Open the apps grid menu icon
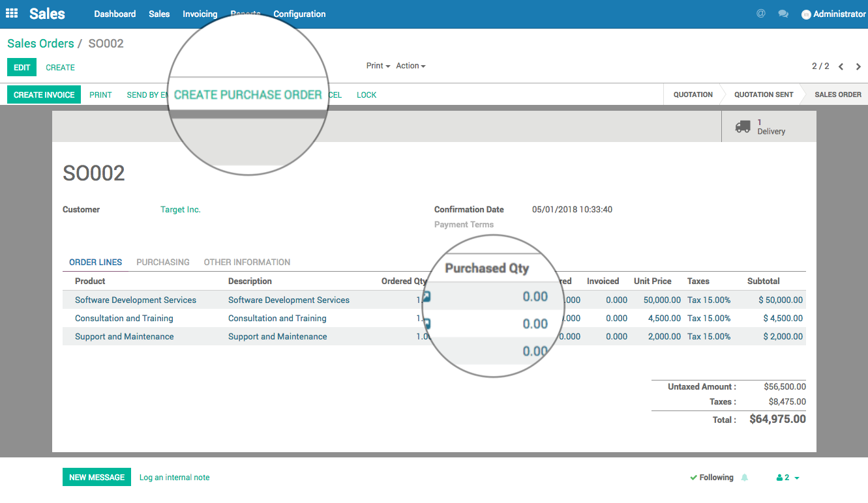The image size is (868, 503). 12,14
